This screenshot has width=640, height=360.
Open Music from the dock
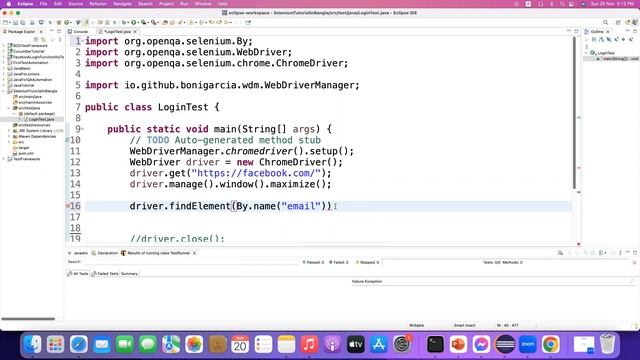click(309, 344)
